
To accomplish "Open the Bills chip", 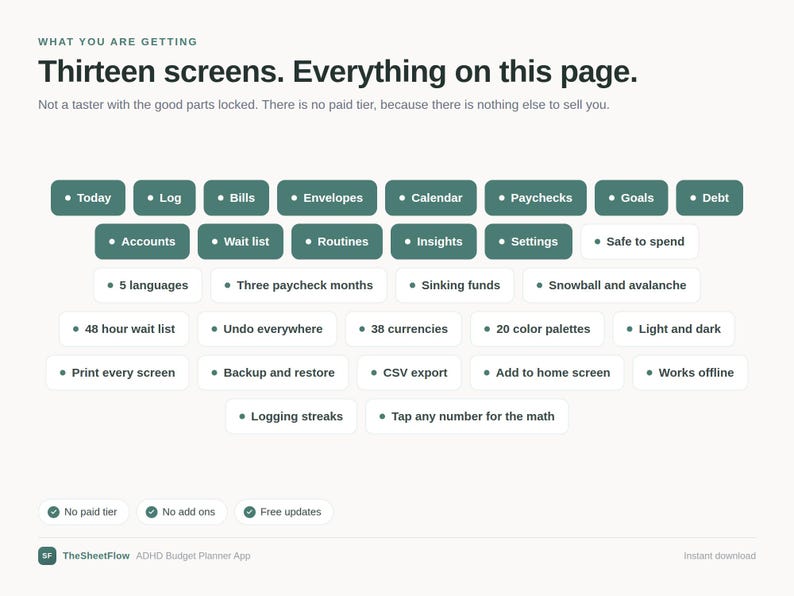I will 236,197.
